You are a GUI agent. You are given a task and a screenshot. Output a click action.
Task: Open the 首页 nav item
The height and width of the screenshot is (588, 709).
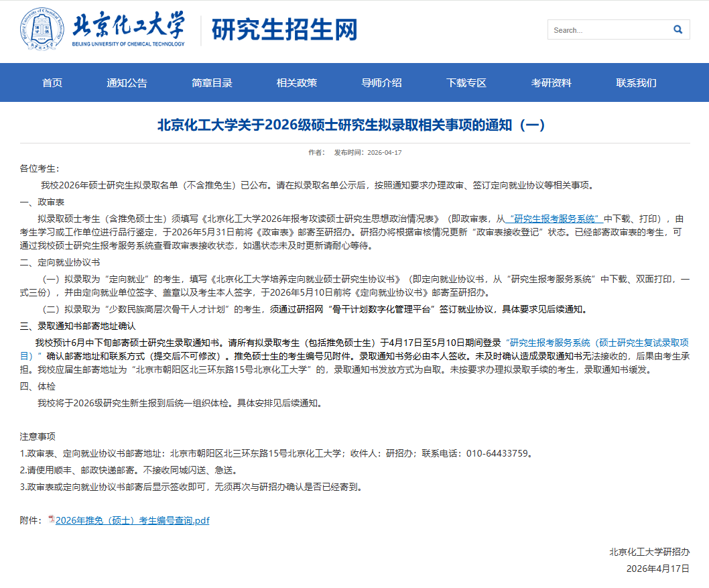[52, 82]
